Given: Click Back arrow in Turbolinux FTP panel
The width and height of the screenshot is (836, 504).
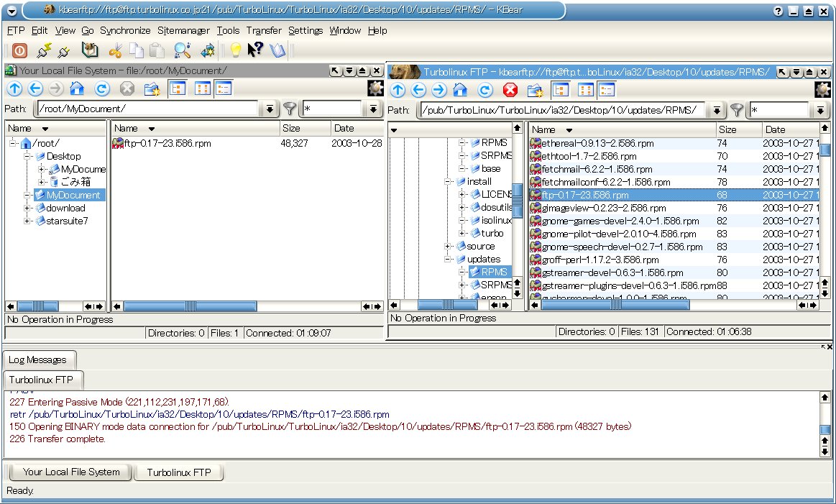Looking at the screenshot, I should click(x=418, y=90).
